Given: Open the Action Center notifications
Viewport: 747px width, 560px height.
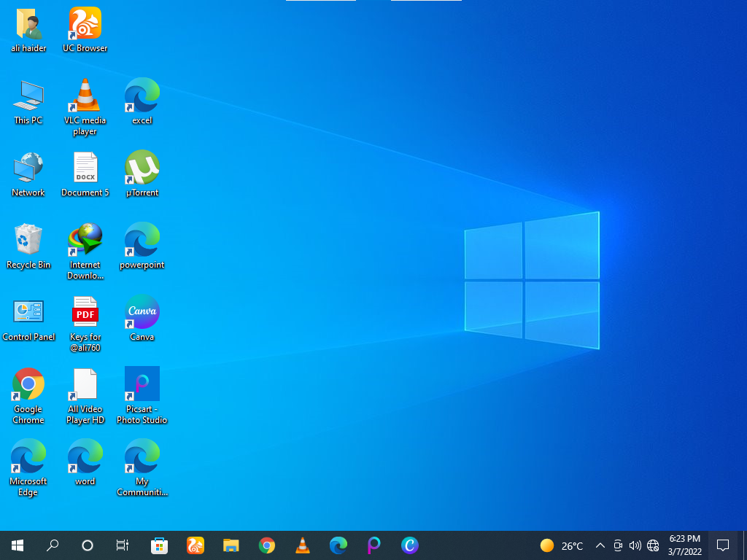Looking at the screenshot, I should pyautogui.click(x=723, y=545).
